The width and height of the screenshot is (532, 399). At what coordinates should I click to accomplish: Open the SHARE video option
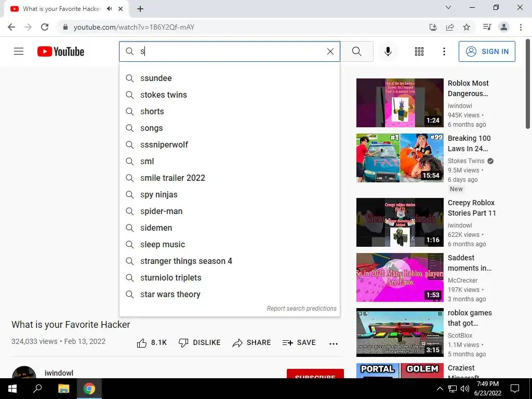coord(251,343)
